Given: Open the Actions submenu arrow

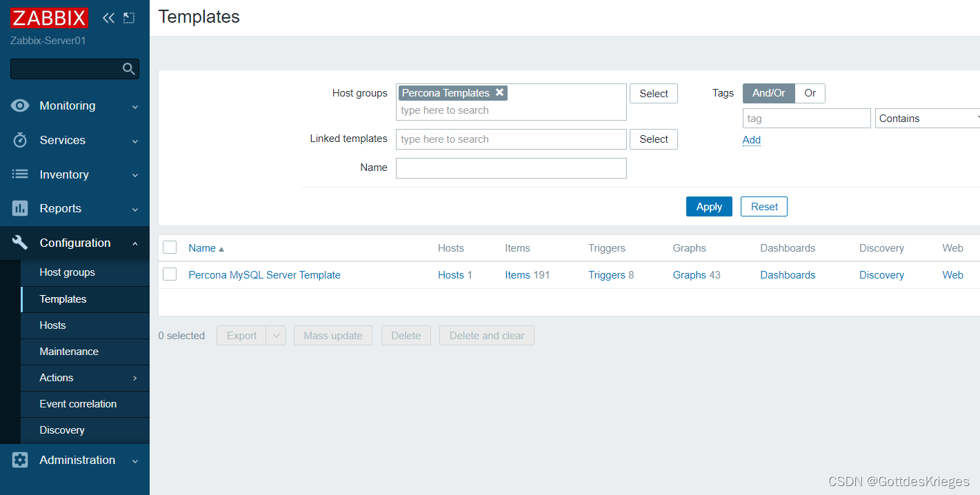Looking at the screenshot, I should click(x=135, y=378).
